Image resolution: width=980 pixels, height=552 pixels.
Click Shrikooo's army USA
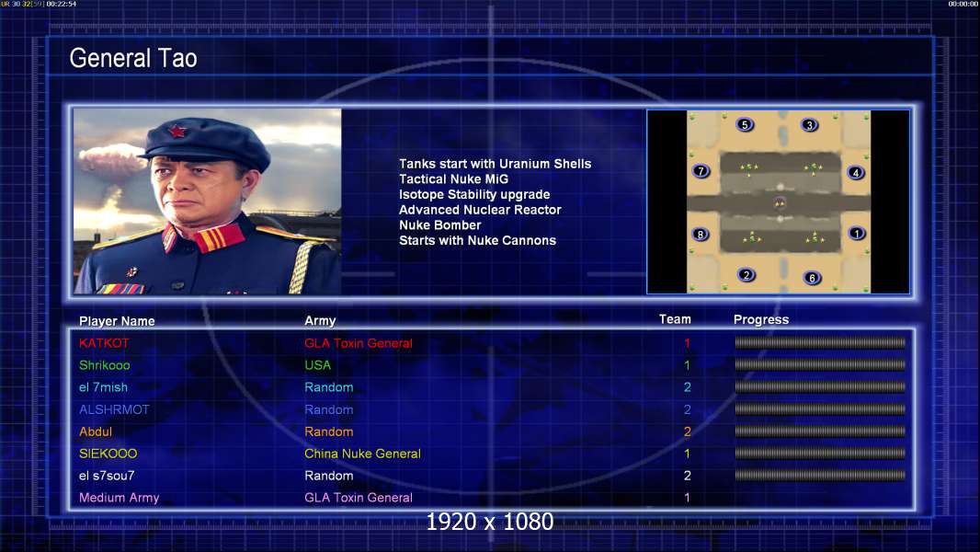coord(317,365)
